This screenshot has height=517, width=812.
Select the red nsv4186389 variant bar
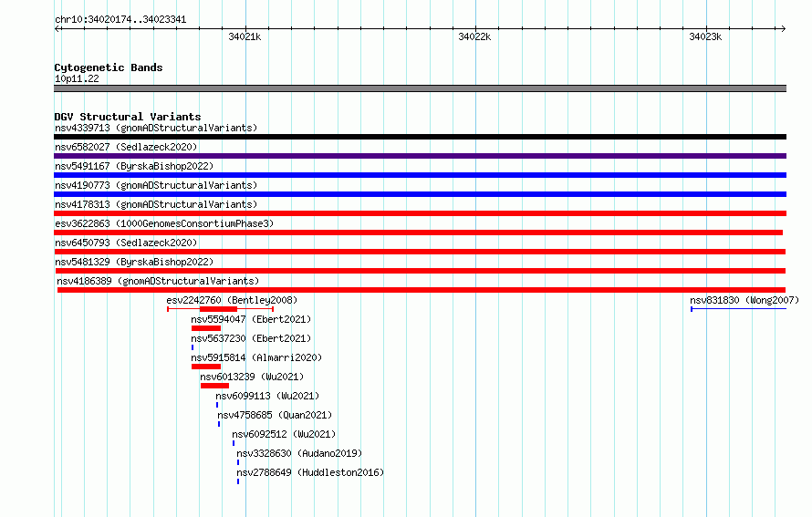tap(422, 290)
